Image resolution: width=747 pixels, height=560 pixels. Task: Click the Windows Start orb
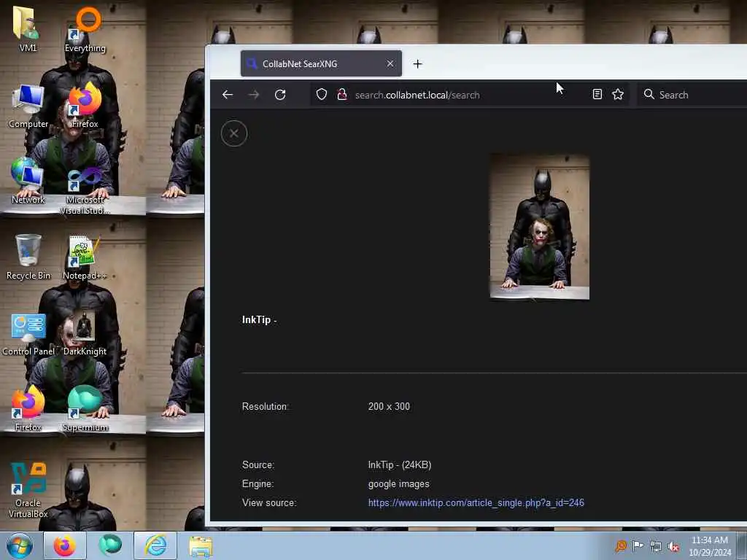(20, 545)
